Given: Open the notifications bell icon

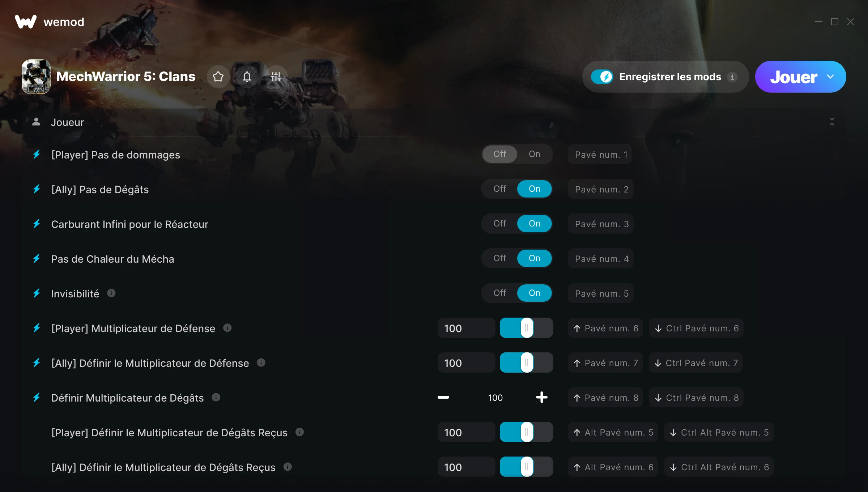Looking at the screenshot, I should [x=247, y=77].
